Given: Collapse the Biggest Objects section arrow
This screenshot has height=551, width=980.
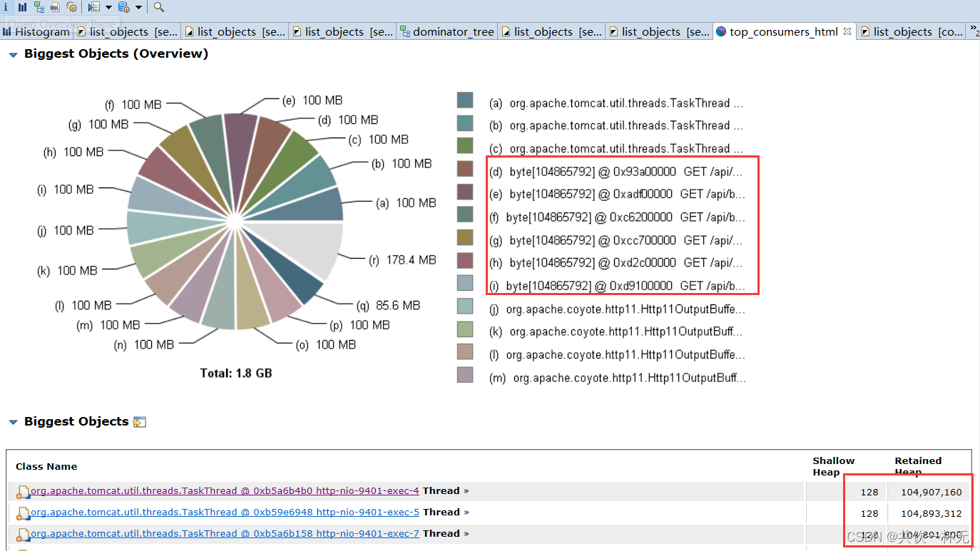Looking at the screenshot, I should pyautogui.click(x=13, y=421).
